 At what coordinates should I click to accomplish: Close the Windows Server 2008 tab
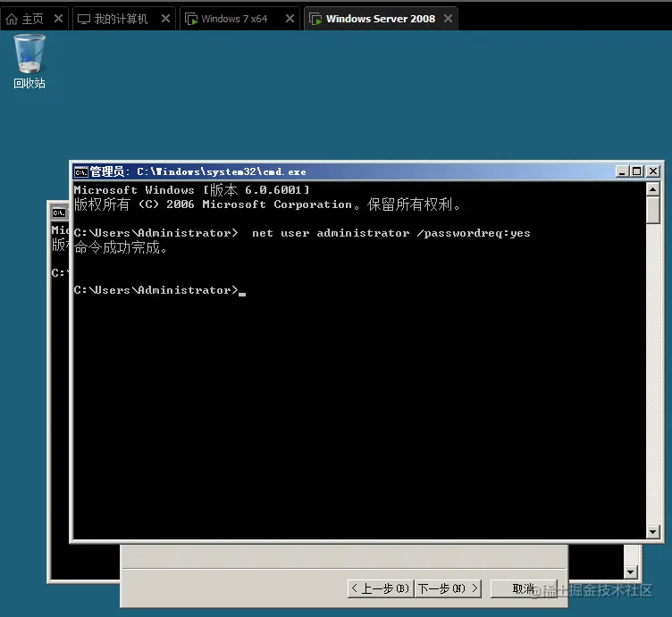(448, 19)
